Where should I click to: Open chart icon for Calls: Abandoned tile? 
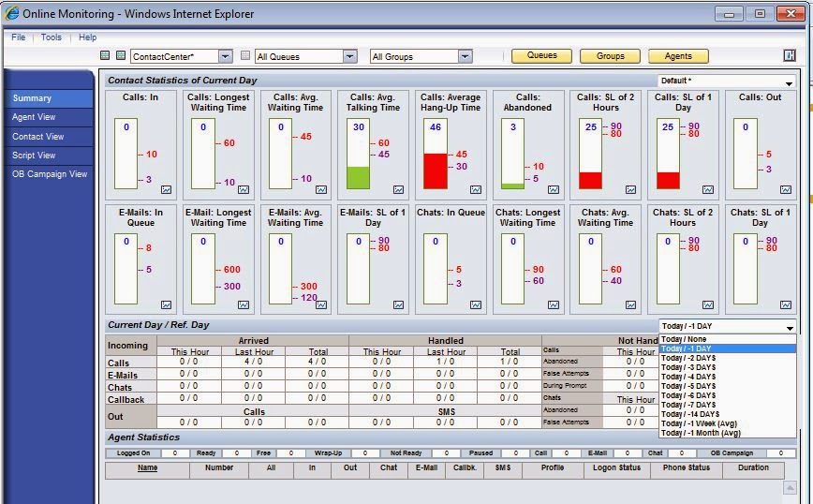(554, 190)
